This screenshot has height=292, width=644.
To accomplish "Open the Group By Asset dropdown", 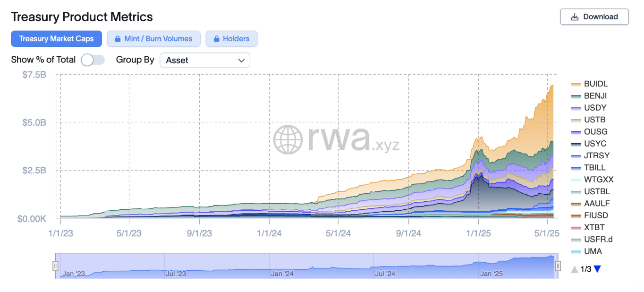I will pyautogui.click(x=205, y=60).
